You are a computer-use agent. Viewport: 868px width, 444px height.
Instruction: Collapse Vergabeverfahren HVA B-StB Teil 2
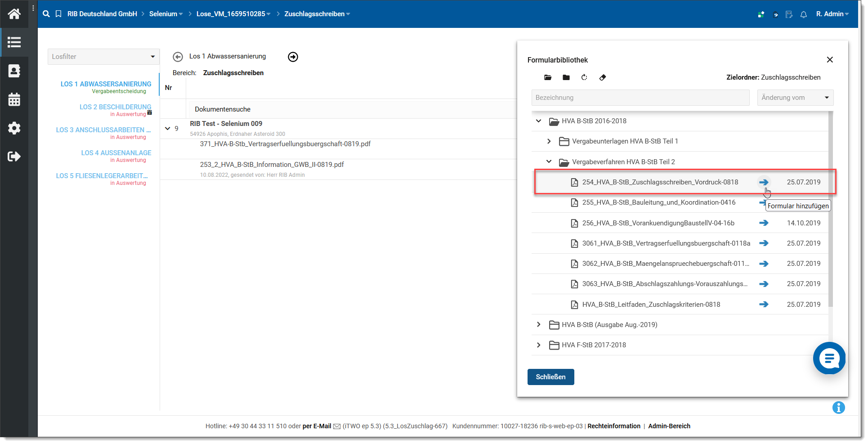point(549,161)
